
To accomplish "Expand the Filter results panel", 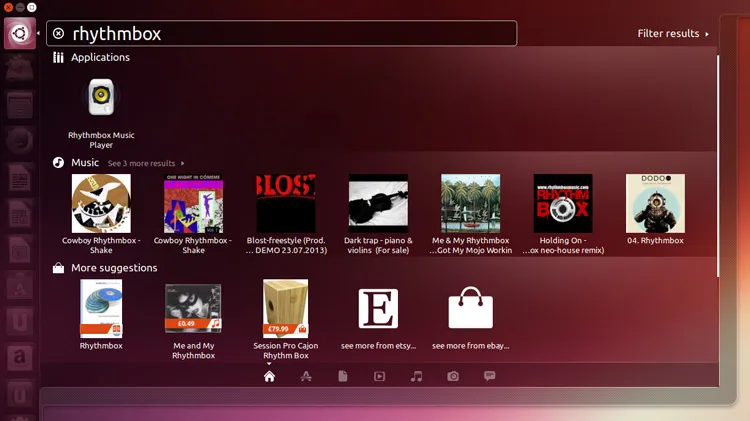I will pos(673,34).
